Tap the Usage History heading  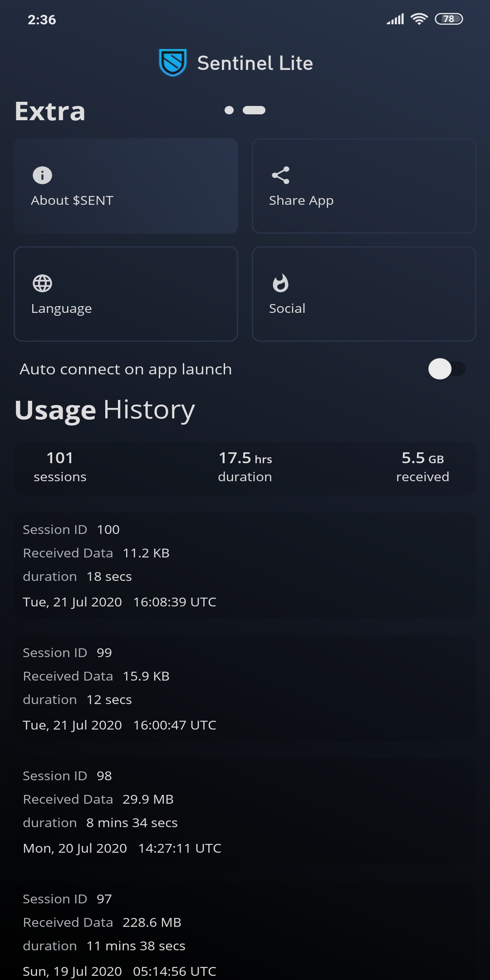pos(105,410)
